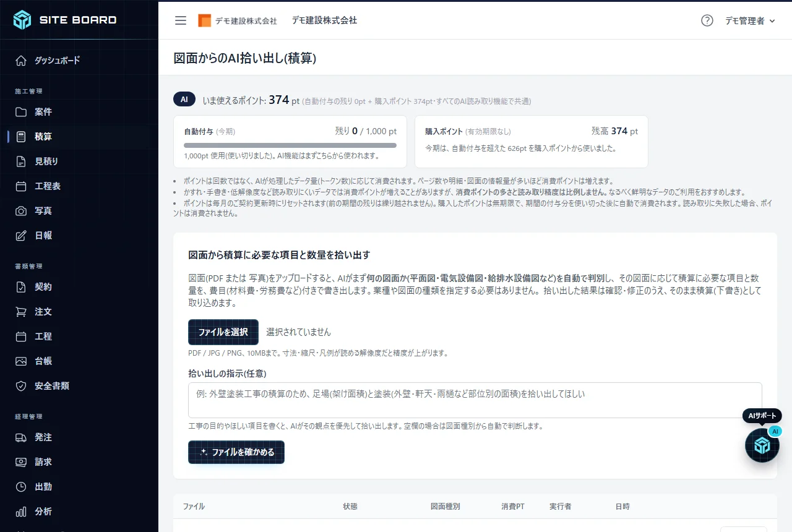Open 契約 sidebar entry
This screenshot has height=532, width=792.
tap(79, 287)
